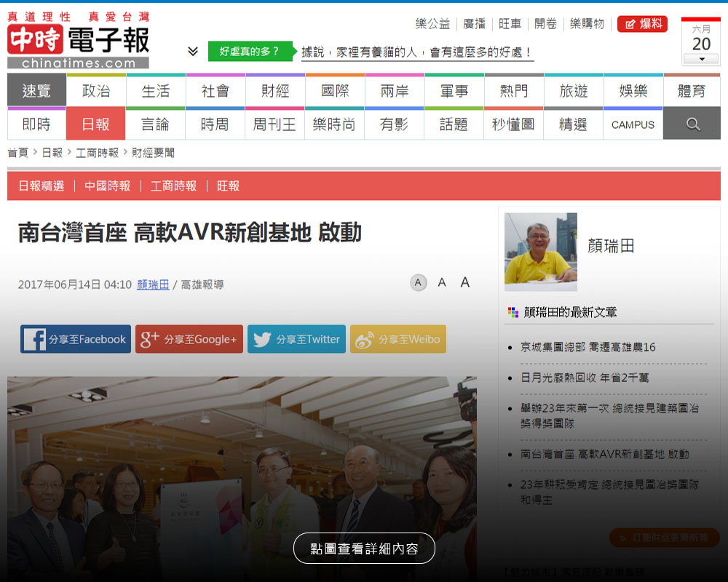
Task: Select the small font size A
Action: pos(418,282)
